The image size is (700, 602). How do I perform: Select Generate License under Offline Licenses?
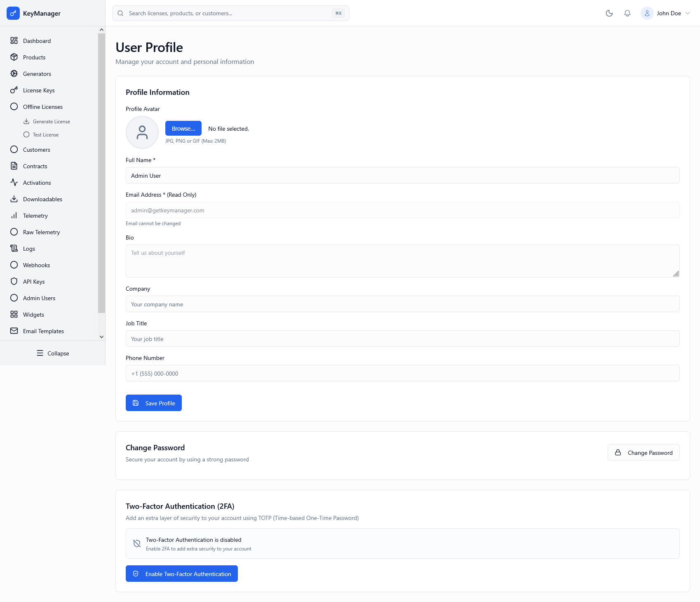coord(52,121)
